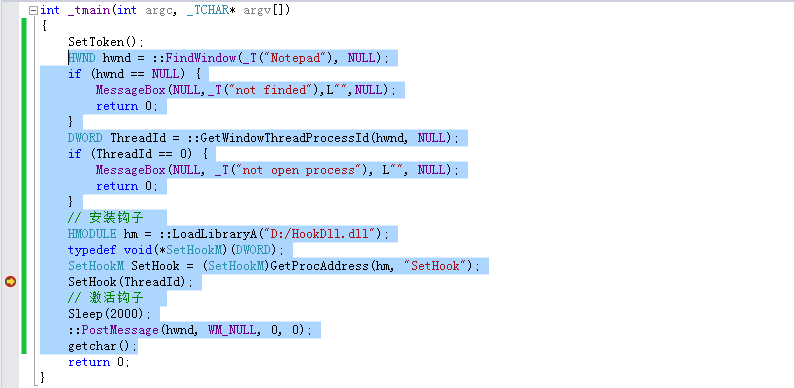Click the comment '// 安装钩子'
Viewport: 794px width, 388px height.
point(106,218)
